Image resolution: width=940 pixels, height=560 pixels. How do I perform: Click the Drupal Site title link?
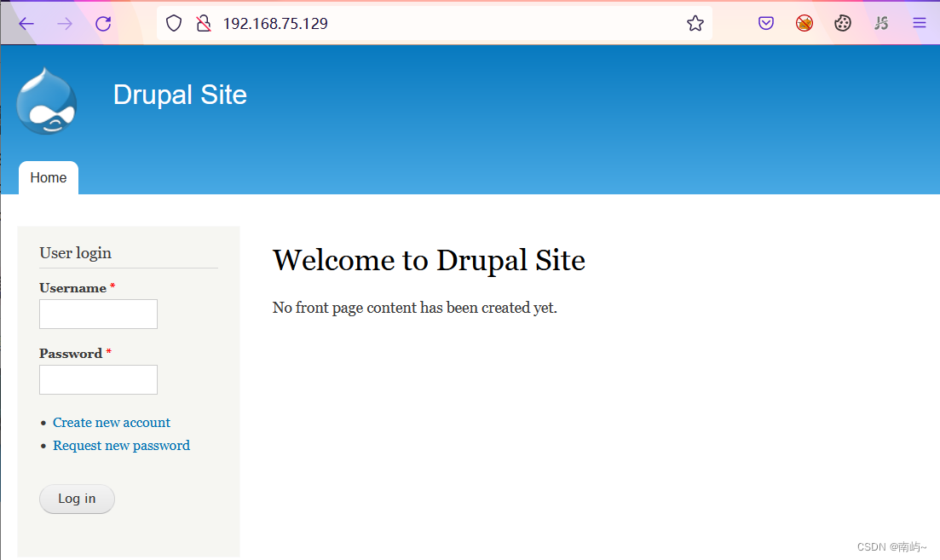tap(180, 95)
